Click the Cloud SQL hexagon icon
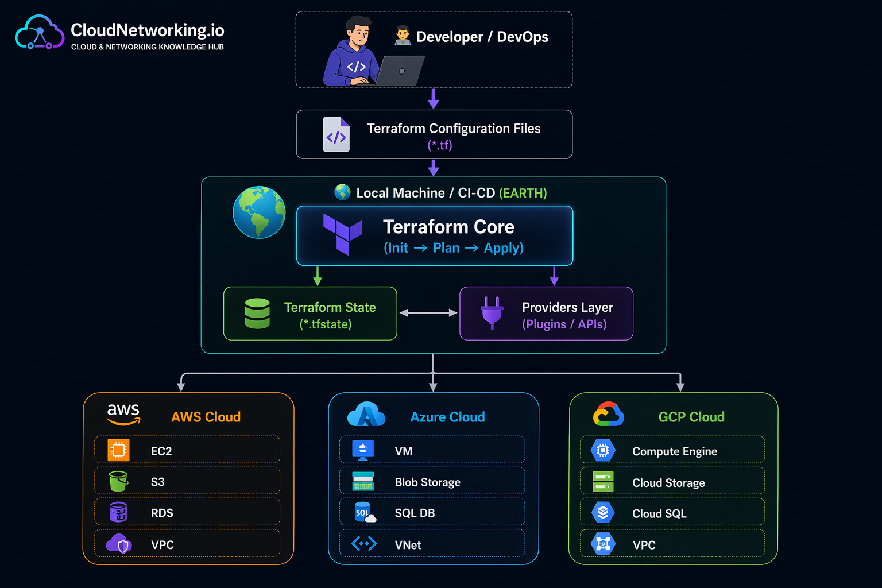 click(x=603, y=513)
